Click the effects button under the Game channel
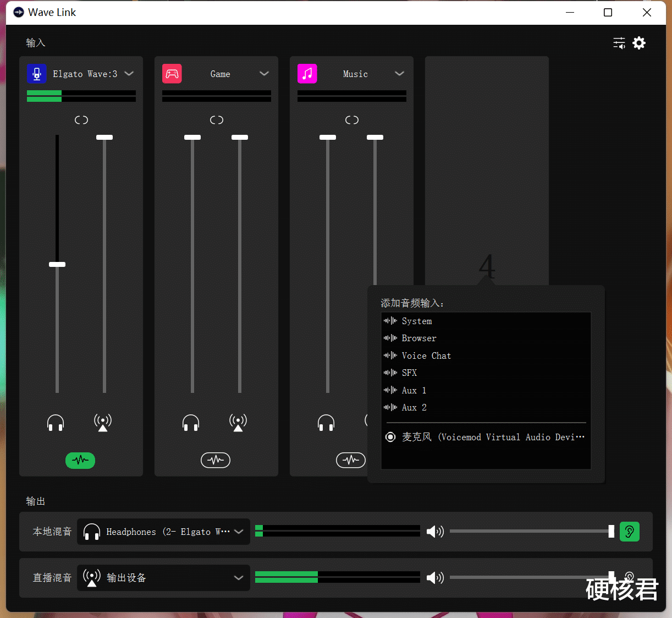 (216, 460)
